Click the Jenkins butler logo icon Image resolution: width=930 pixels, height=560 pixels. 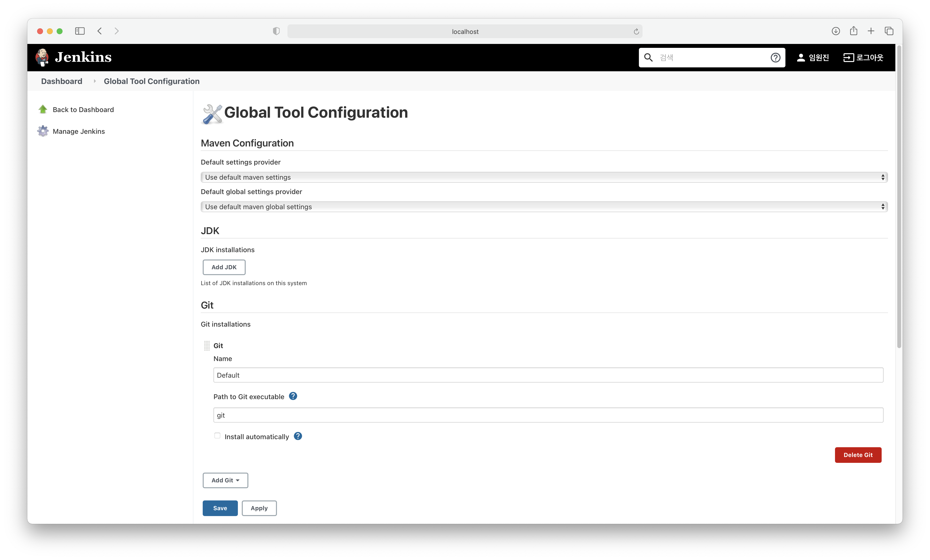[x=42, y=57]
